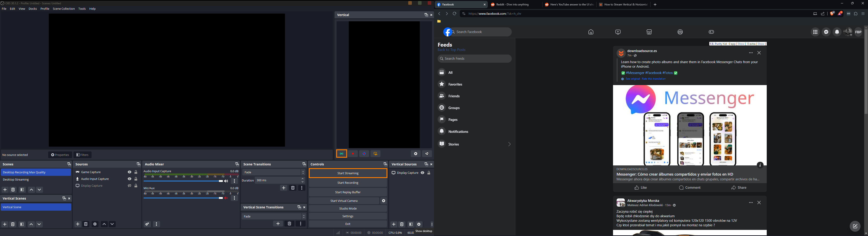Open Vertical Scene Transitions Fade dropdown
The height and width of the screenshot is (236, 868).
coord(274,217)
